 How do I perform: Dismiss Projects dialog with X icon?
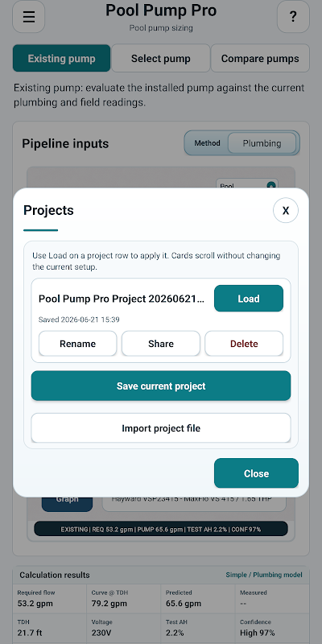point(286,211)
